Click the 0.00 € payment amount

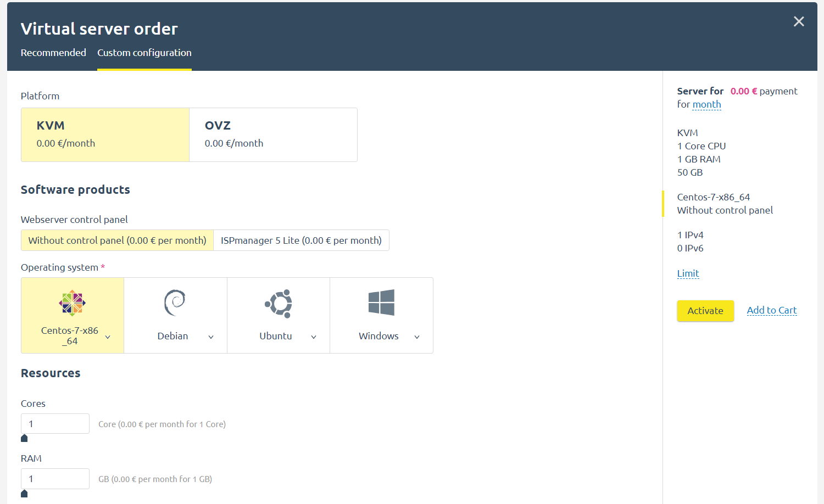(x=744, y=91)
